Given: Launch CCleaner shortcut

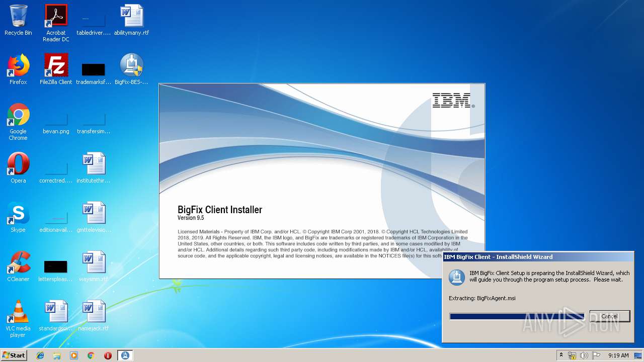Looking at the screenshot, I should click(x=18, y=266).
